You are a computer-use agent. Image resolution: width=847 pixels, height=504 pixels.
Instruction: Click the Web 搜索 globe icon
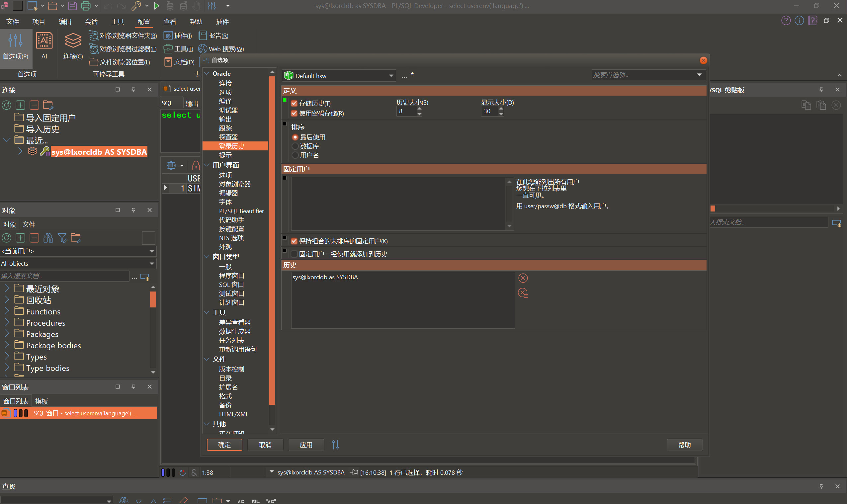(x=203, y=49)
